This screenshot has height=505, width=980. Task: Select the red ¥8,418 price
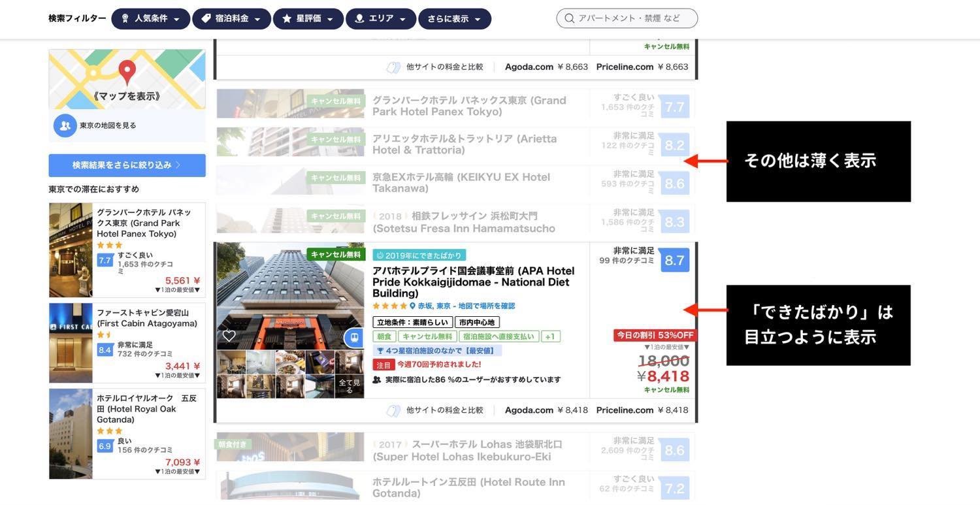pyautogui.click(x=663, y=376)
